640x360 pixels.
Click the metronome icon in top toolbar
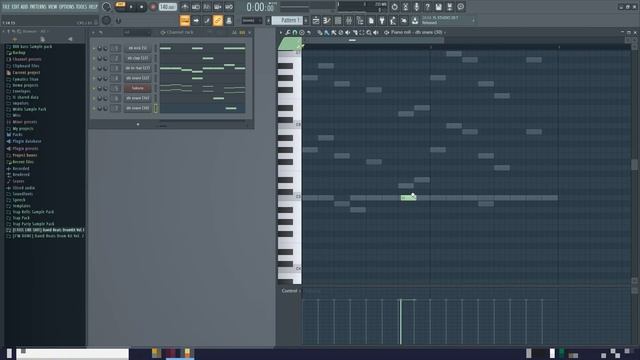(x=184, y=7)
